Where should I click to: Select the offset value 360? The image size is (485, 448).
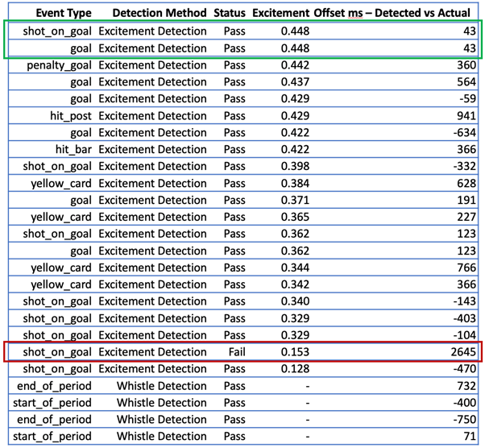tap(466, 65)
